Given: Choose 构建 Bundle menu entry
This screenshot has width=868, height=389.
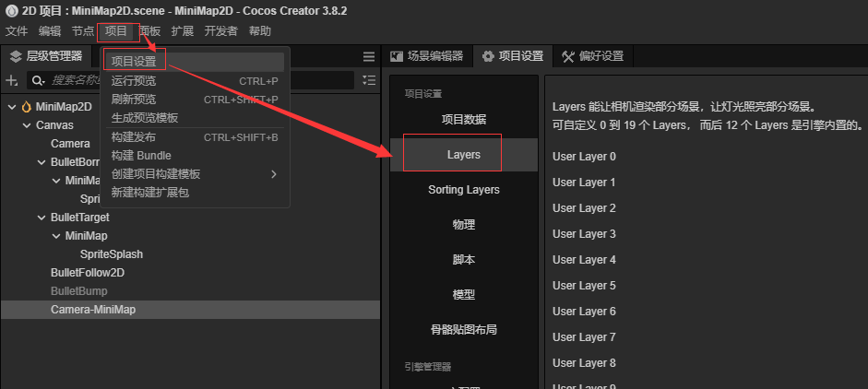Looking at the screenshot, I should [x=195, y=156].
